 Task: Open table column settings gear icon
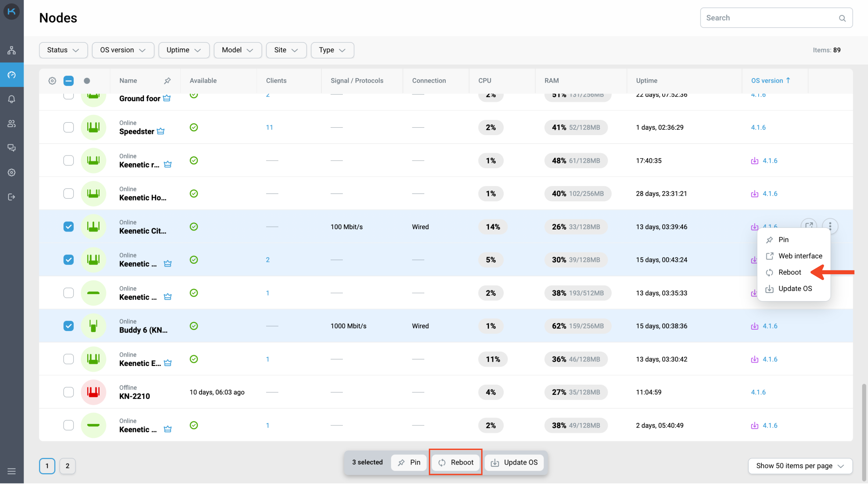(52, 80)
